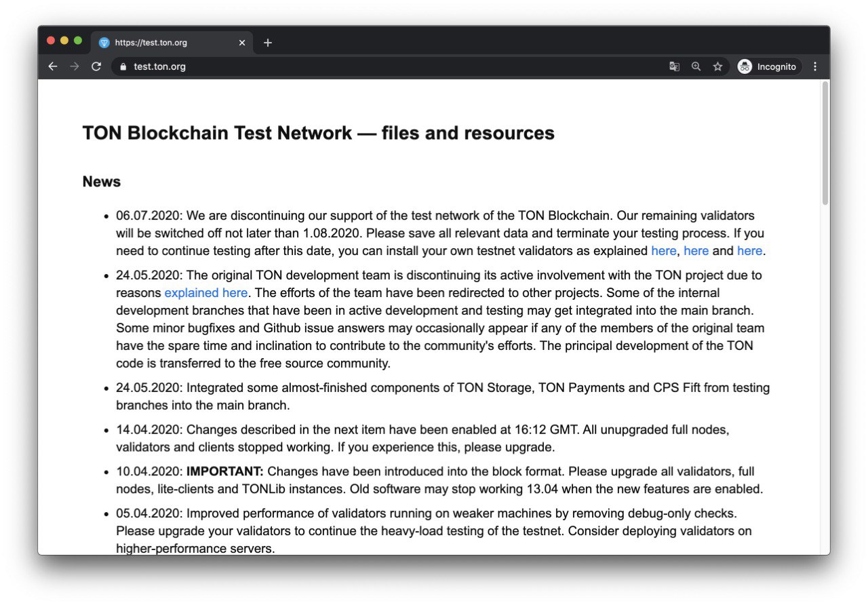Click the TON favicon on the tab

click(x=104, y=43)
